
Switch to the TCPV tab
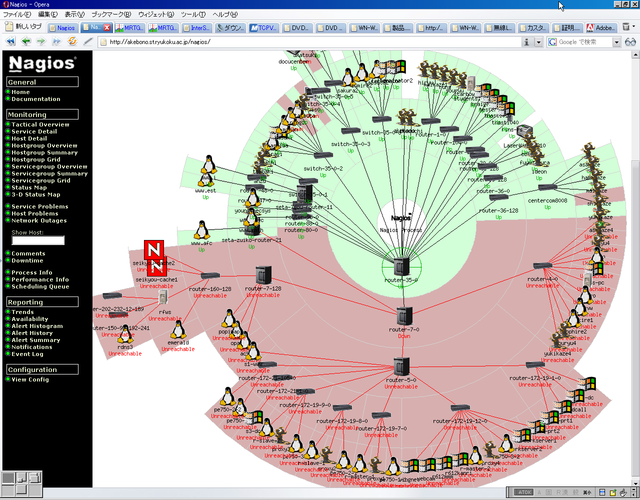point(263,28)
